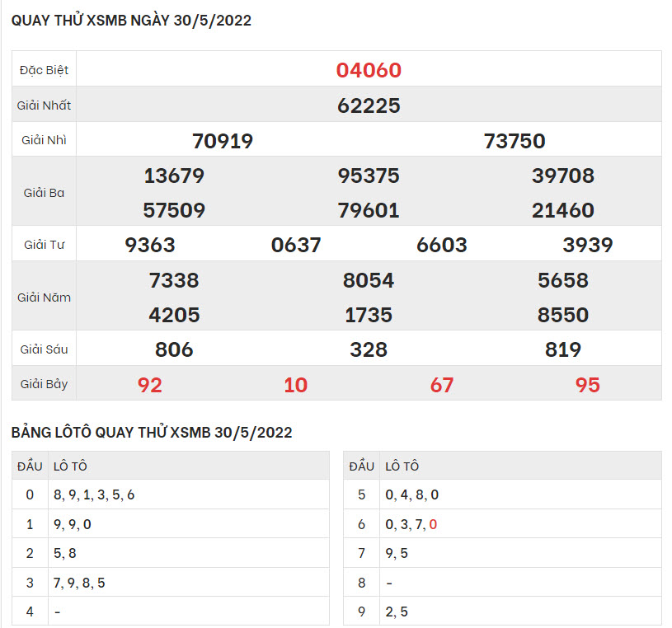
Task: Click the lôtô cell reading 0, 3, 7, 0
Action: pyautogui.click(x=411, y=524)
